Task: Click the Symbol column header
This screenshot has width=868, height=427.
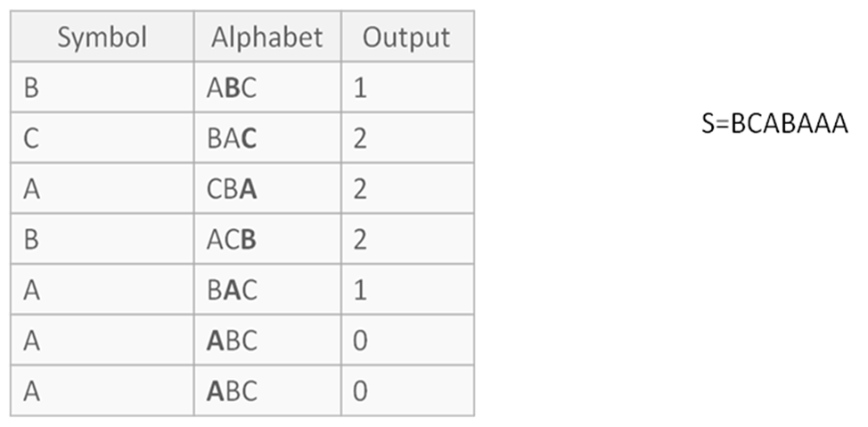Action: 102,37
